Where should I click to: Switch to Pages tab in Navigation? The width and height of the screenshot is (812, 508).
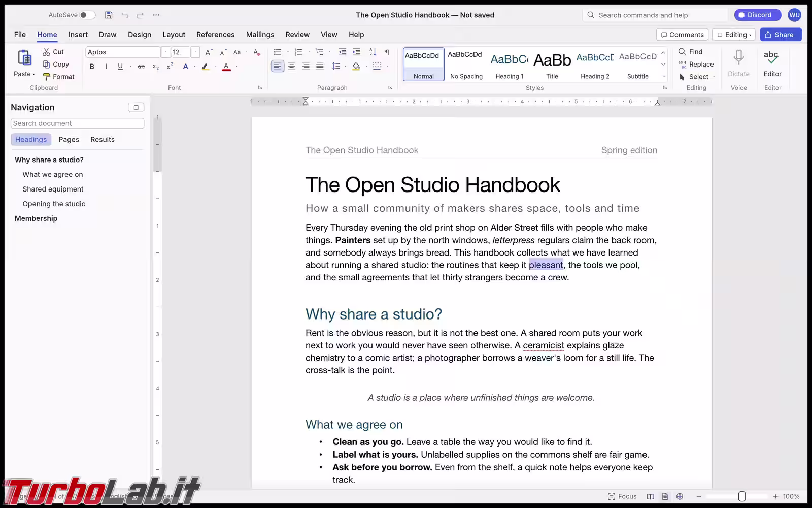pyautogui.click(x=69, y=140)
